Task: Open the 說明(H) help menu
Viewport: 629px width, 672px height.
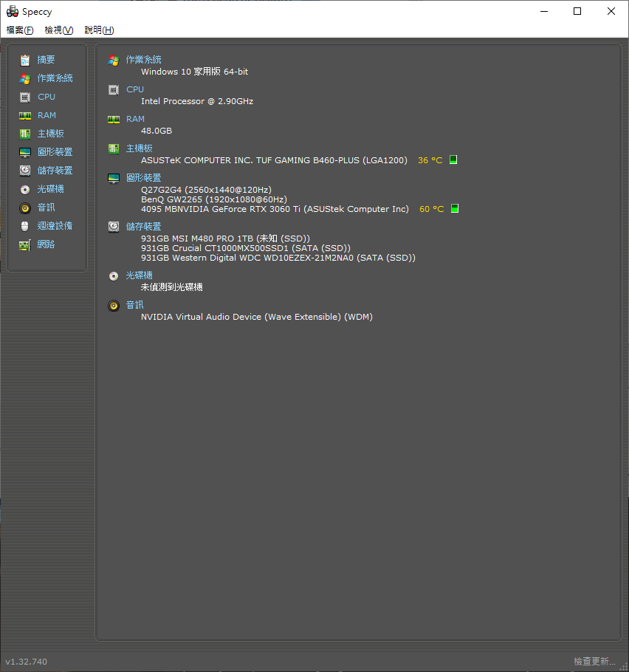Action: tap(99, 30)
